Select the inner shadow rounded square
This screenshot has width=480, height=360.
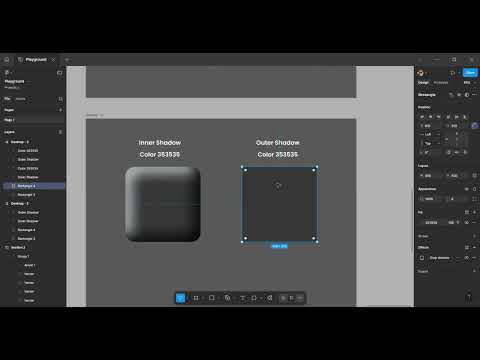coord(163,204)
